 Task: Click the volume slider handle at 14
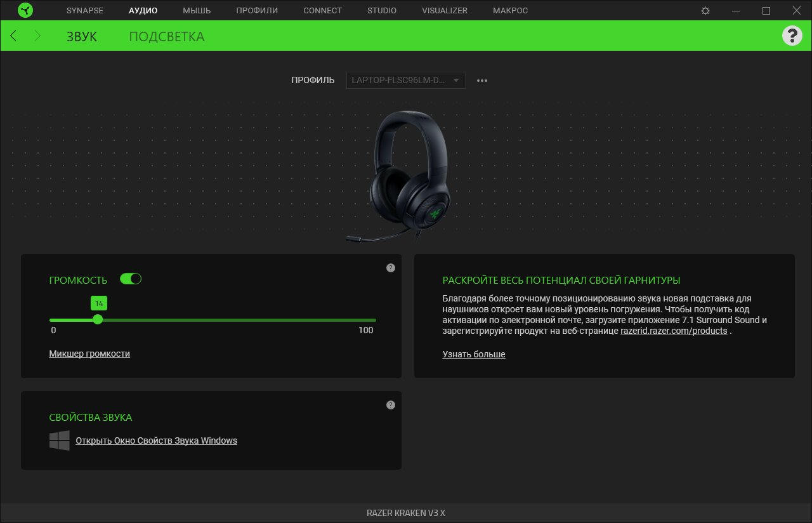(98, 319)
